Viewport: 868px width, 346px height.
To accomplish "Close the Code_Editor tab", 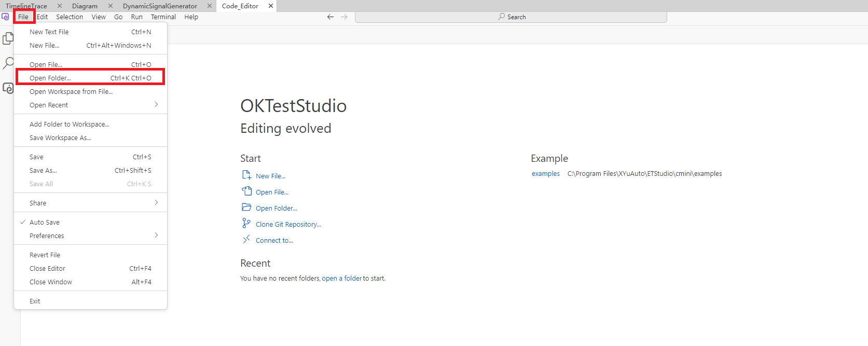I will [271, 6].
